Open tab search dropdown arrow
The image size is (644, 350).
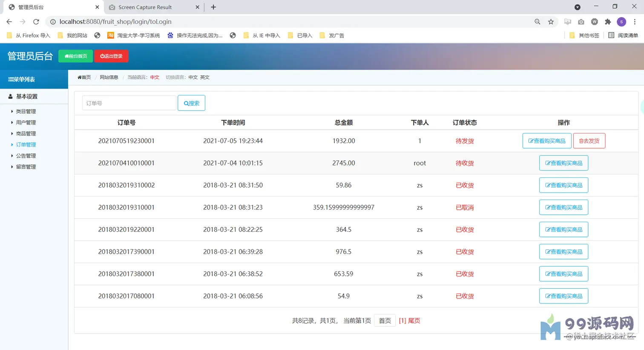pyautogui.click(x=578, y=7)
